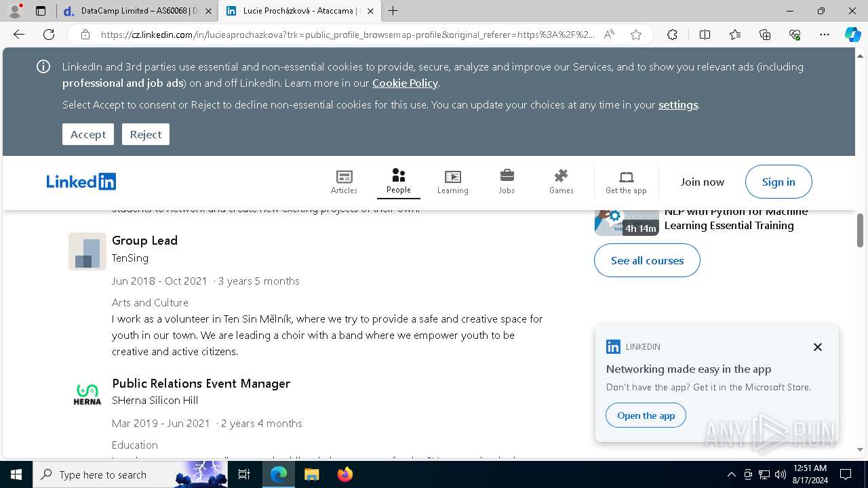Enable split screen view
Screen dimensions: 868x488
(705, 35)
